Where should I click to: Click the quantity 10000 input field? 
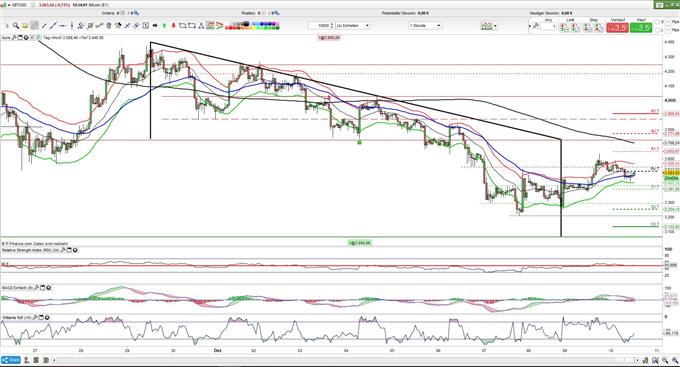[321, 26]
